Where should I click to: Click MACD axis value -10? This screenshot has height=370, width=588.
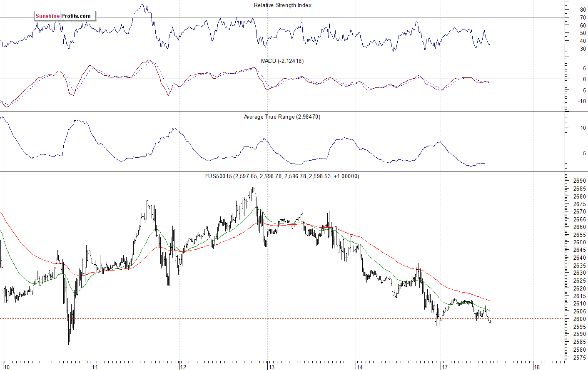click(582, 102)
